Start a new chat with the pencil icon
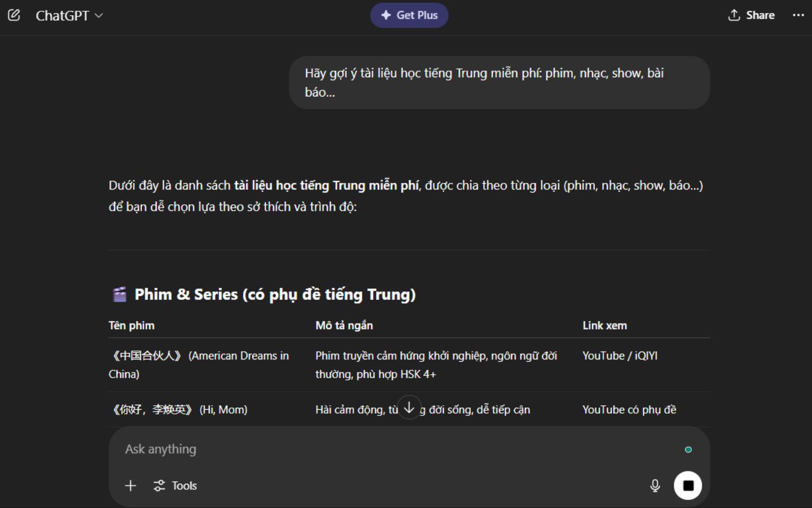812x508 pixels. tap(14, 15)
